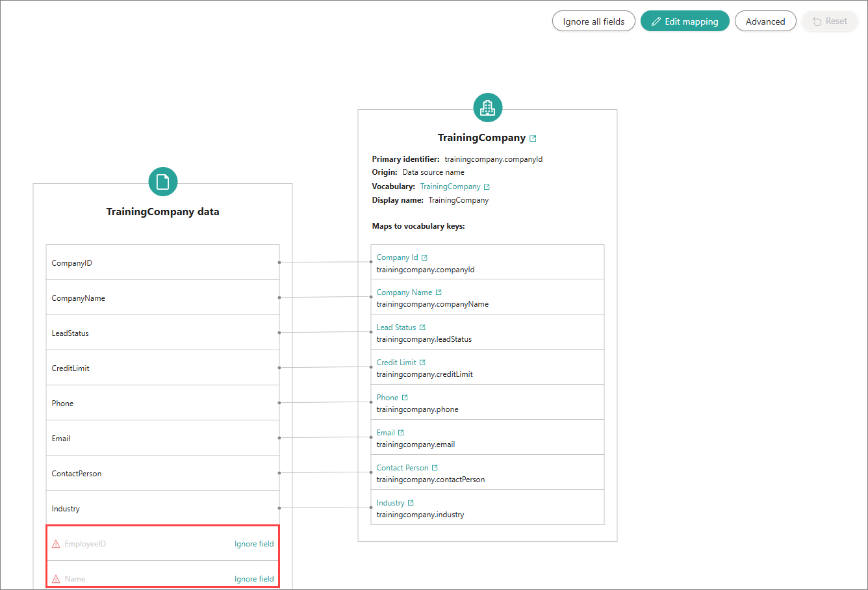868x590 pixels.
Task: Click the Ignore all fields button
Action: pyautogui.click(x=593, y=21)
